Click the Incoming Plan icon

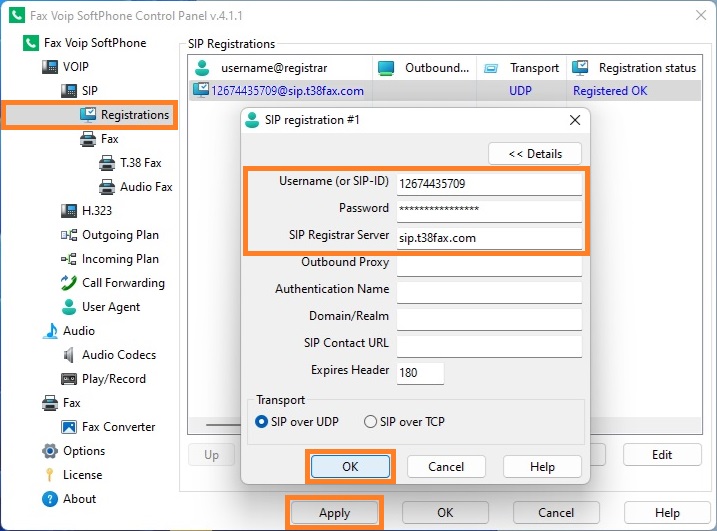69,259
